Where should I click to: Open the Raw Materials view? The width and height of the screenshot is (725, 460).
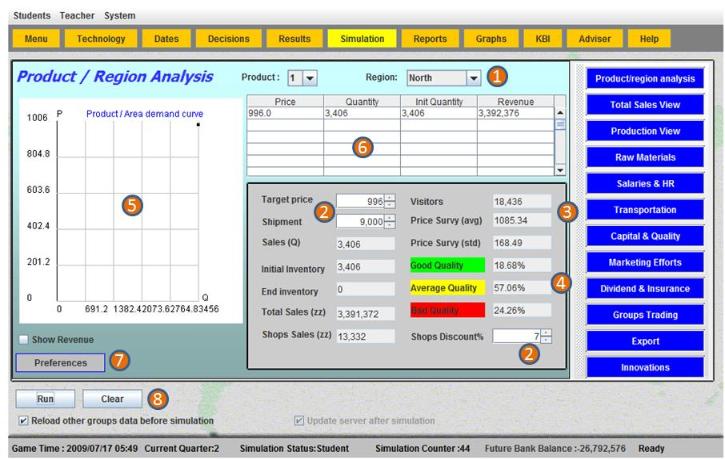(x=645, y=157)
